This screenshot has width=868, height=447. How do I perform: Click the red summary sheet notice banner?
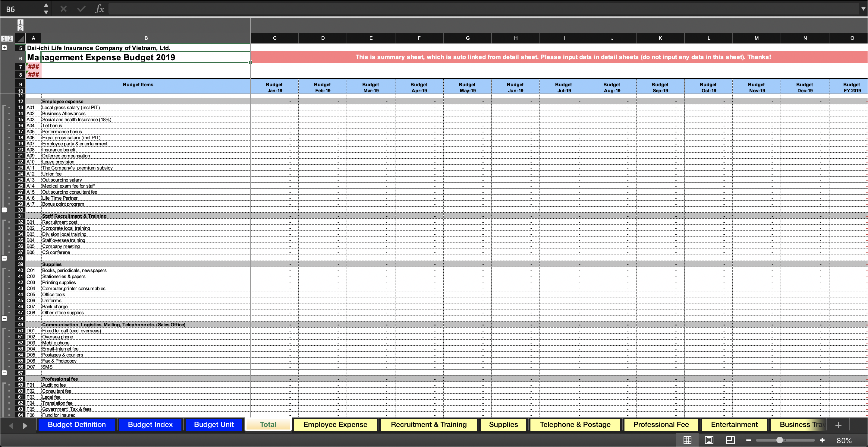tap(559, 57)
